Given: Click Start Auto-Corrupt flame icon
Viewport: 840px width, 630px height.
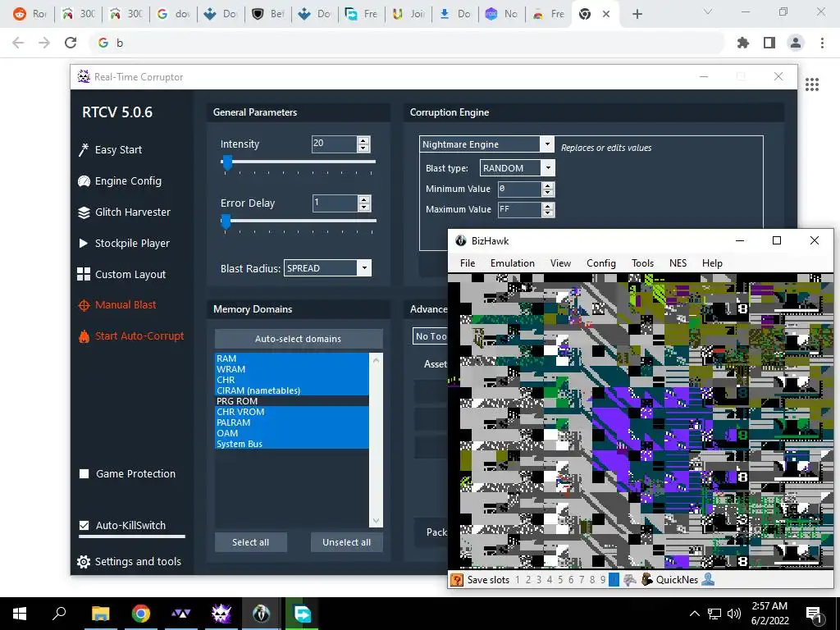Looking at the screenshot, I should [84, 336].
